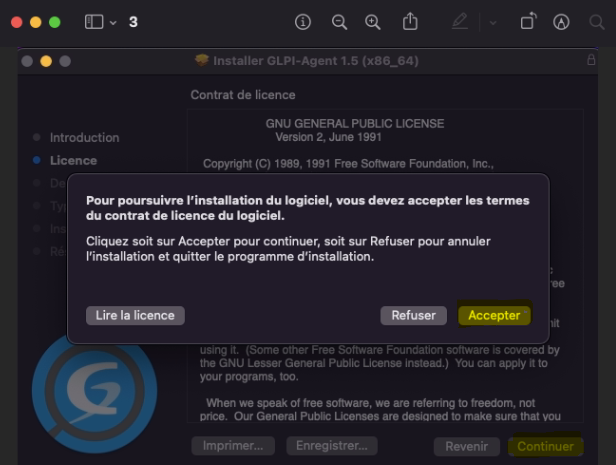Viewport: 616px width, 465px height.
Task: Click the Continuer button
Action: pos(545,447)
